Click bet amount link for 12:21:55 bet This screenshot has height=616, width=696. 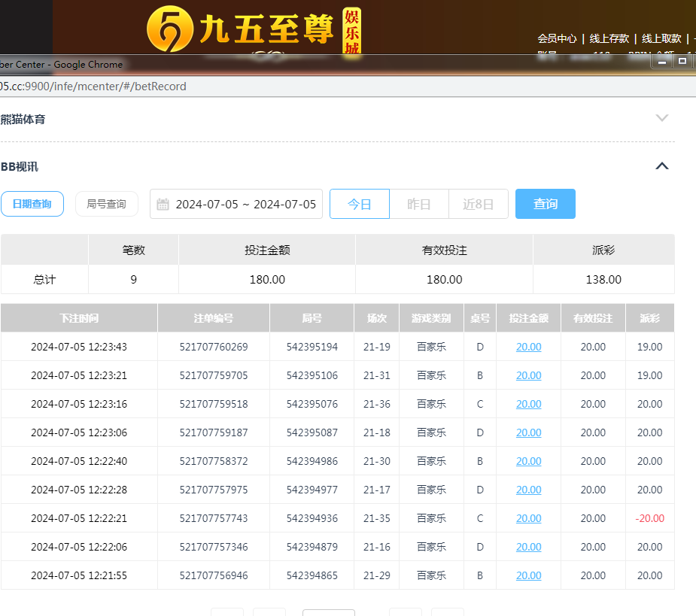tap(528, 575)
